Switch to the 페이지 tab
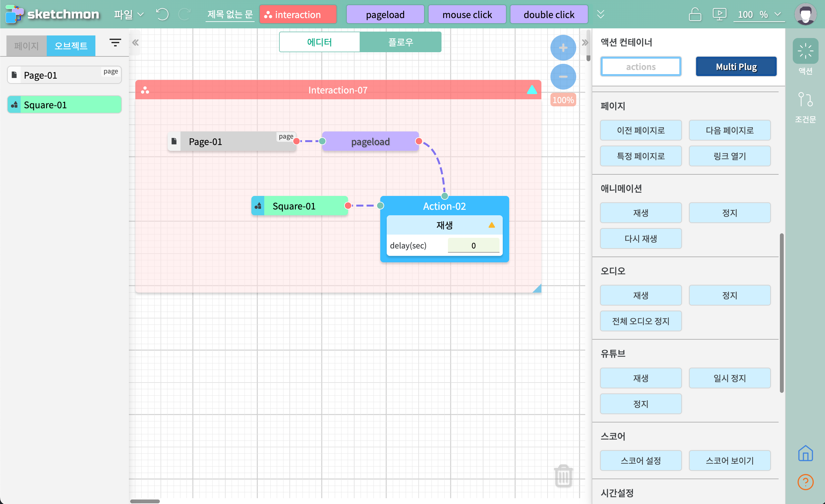The image size is (825, 504). (26, 45)
